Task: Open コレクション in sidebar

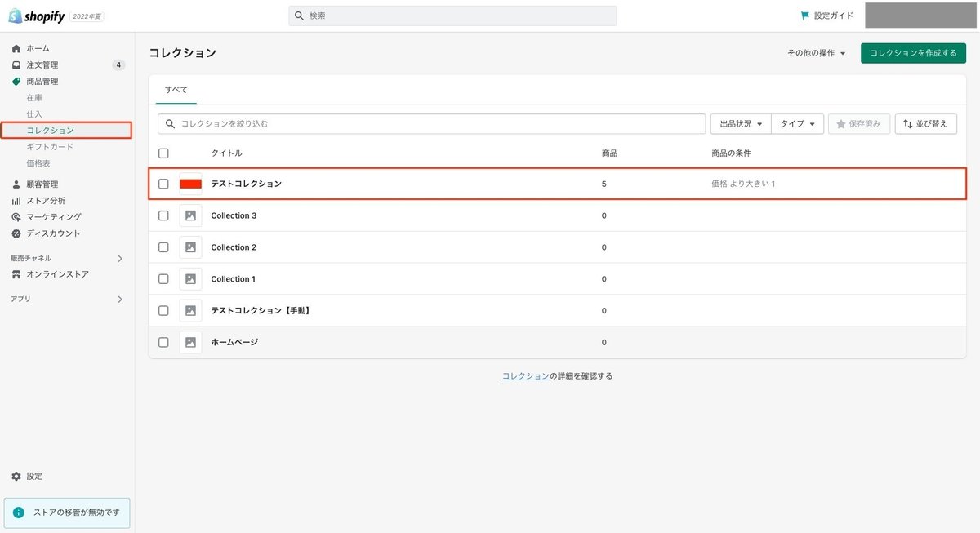Action: tap(50, 131)
